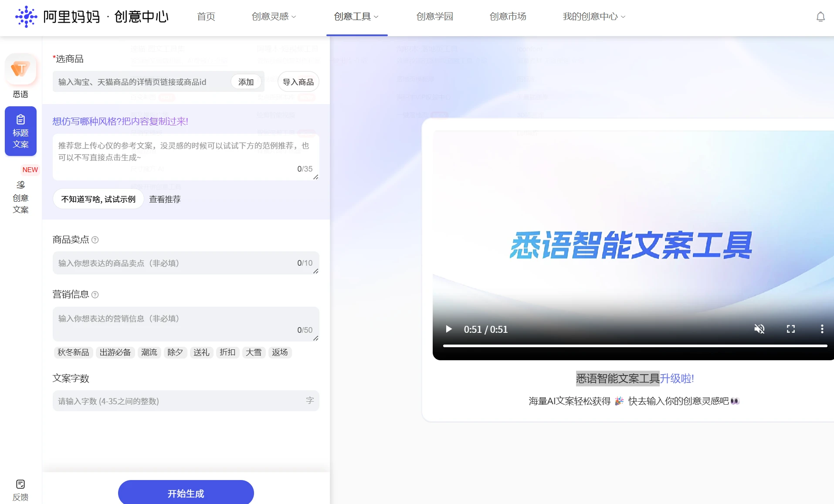This screenshot has height=504, width=834.
Task: Enter video fullscreen mode
Action: coord(791,329)
